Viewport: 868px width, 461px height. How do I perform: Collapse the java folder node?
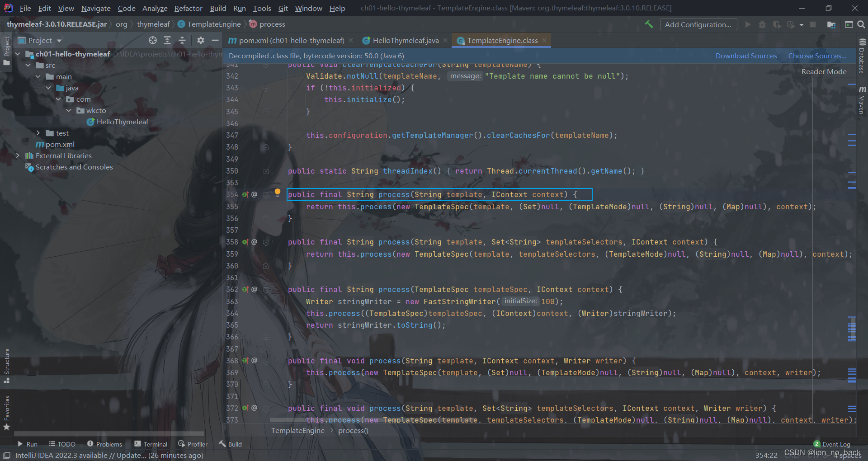point(48,88)
